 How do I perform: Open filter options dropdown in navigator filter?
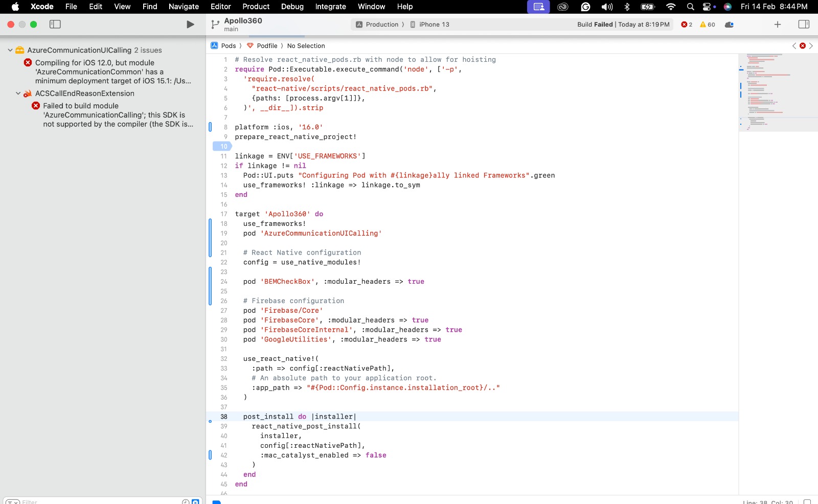coord(13,502)
